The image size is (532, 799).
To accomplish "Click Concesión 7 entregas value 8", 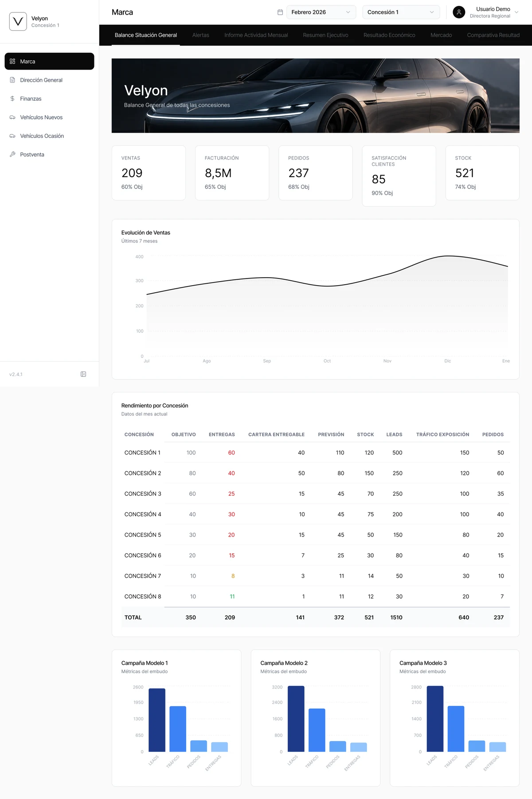I will tap(233, 576).
